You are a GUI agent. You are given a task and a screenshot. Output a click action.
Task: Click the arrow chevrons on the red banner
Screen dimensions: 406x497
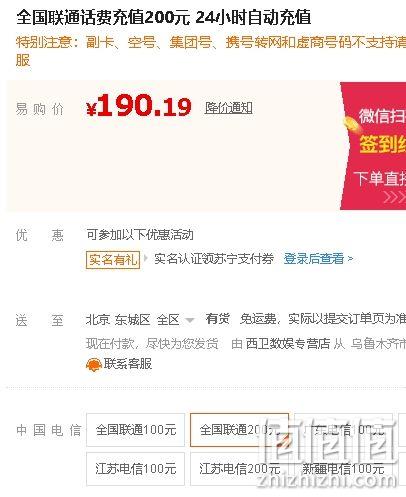point(394,197)
